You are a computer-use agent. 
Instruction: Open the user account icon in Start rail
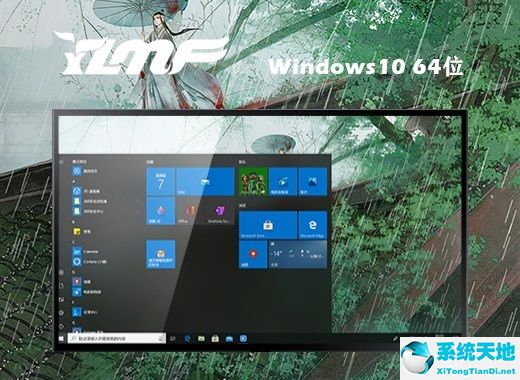click(61, 272)
